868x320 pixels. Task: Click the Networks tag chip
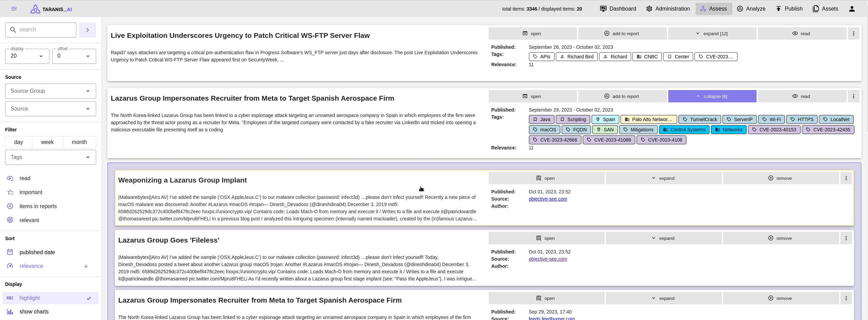[729, 130]
